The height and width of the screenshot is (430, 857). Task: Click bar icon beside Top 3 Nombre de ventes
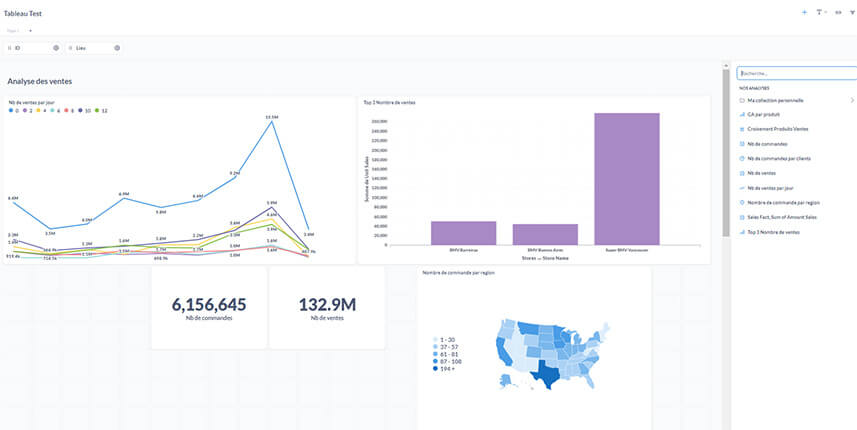point(742,232)
